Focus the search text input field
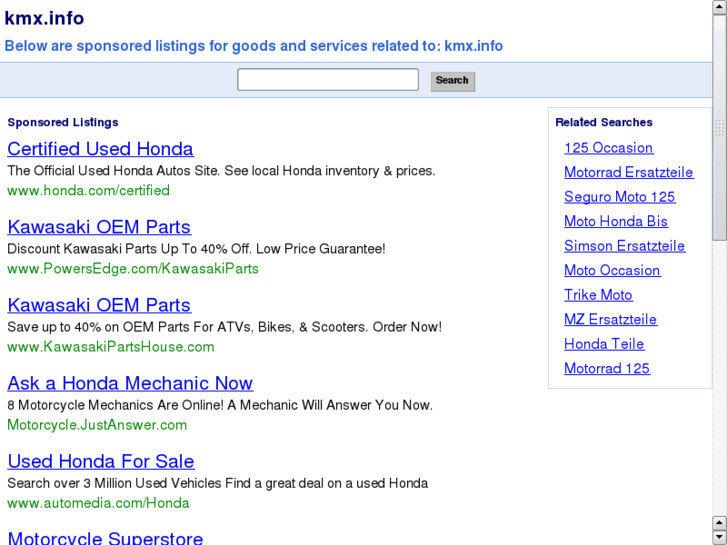Screen dimensions: 727x545 point(328,80)
